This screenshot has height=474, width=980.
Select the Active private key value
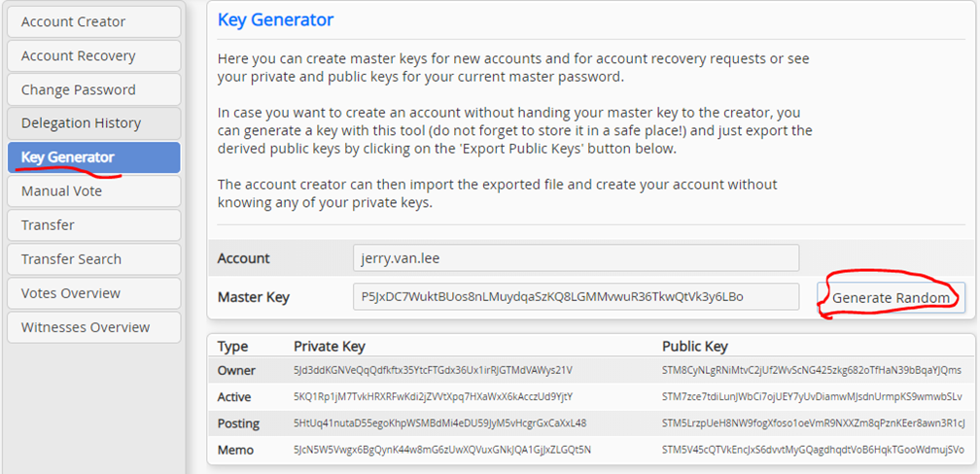433,396
